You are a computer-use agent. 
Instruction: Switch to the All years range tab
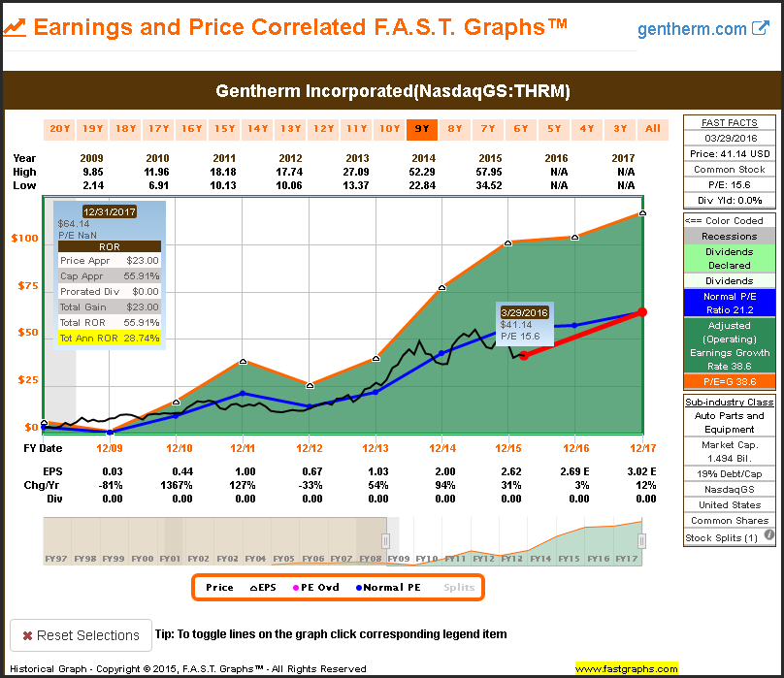tap(652, 129)
